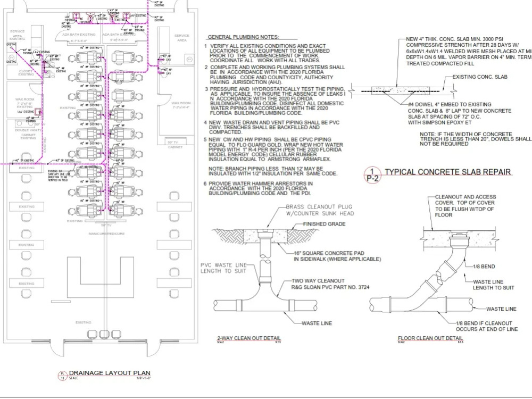Click the GENERAL PLUMBING NOTES heading
532x399 pixels.
tap(243, 37)
